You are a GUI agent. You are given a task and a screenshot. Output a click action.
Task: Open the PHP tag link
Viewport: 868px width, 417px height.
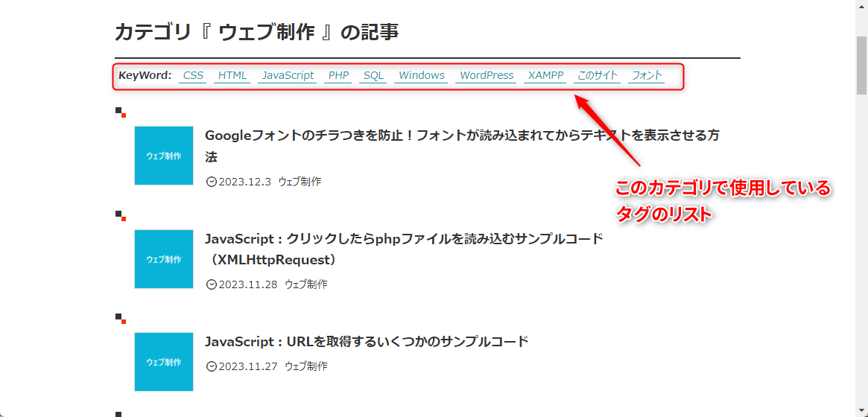click(338, 75)
